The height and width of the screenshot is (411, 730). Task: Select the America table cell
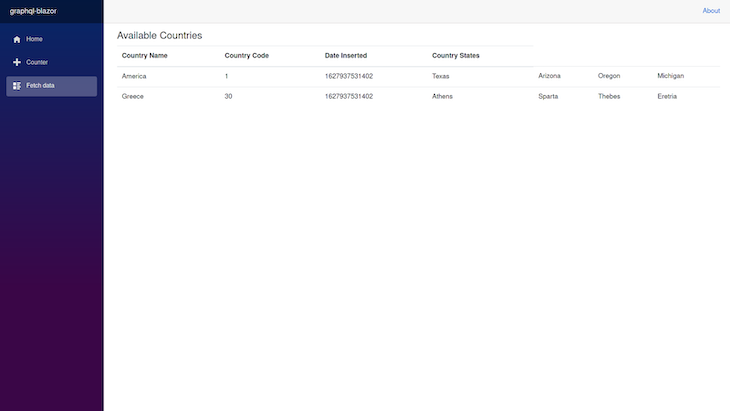(134, 76)
